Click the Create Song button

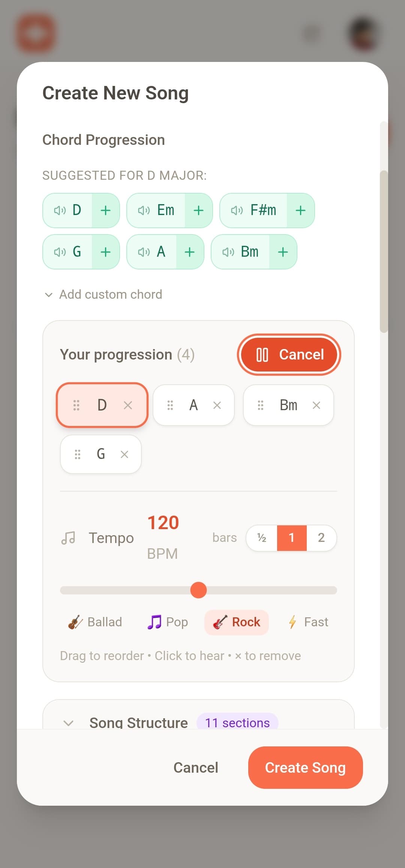tap(305, 767)
